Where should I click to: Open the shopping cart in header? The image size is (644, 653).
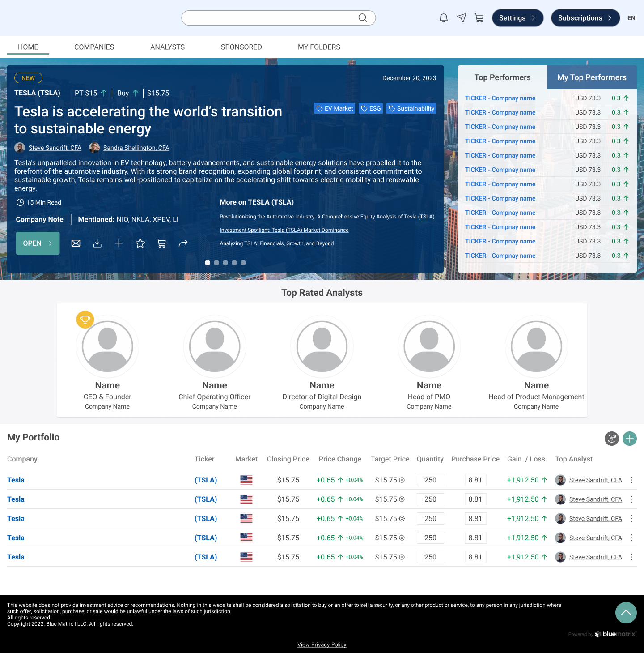tap(479, 18)
